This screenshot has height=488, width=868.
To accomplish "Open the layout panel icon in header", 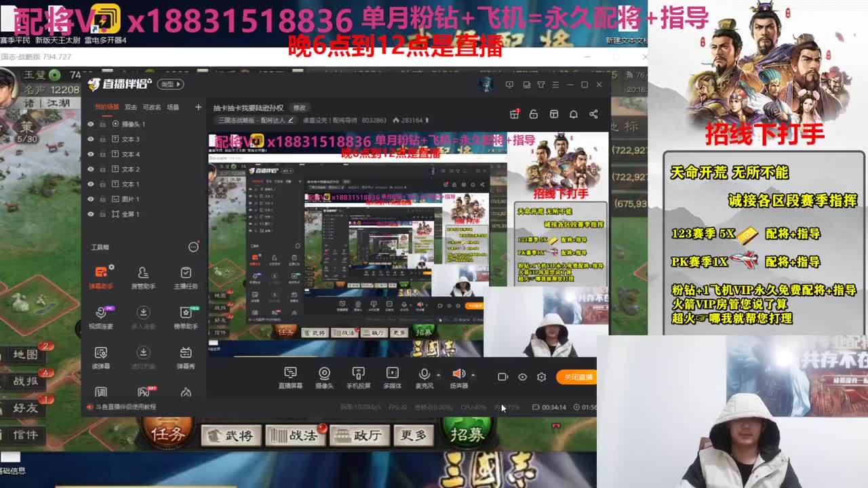I will (554, 114).
